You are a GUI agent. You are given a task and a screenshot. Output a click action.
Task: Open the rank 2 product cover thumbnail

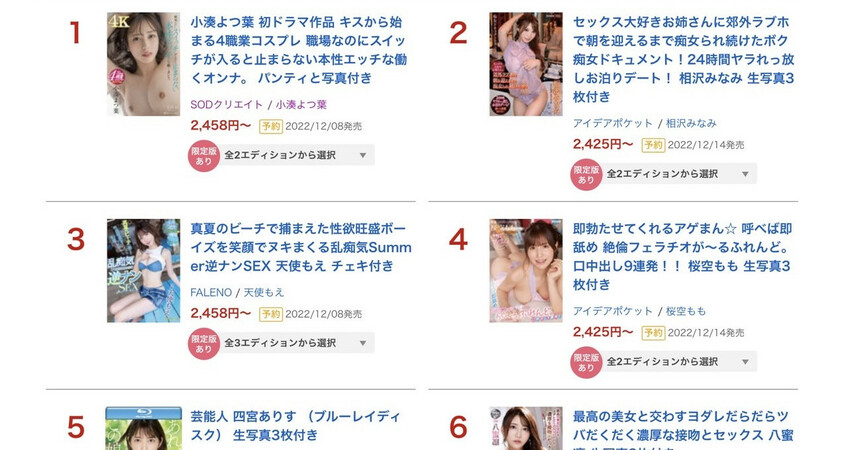526,64
